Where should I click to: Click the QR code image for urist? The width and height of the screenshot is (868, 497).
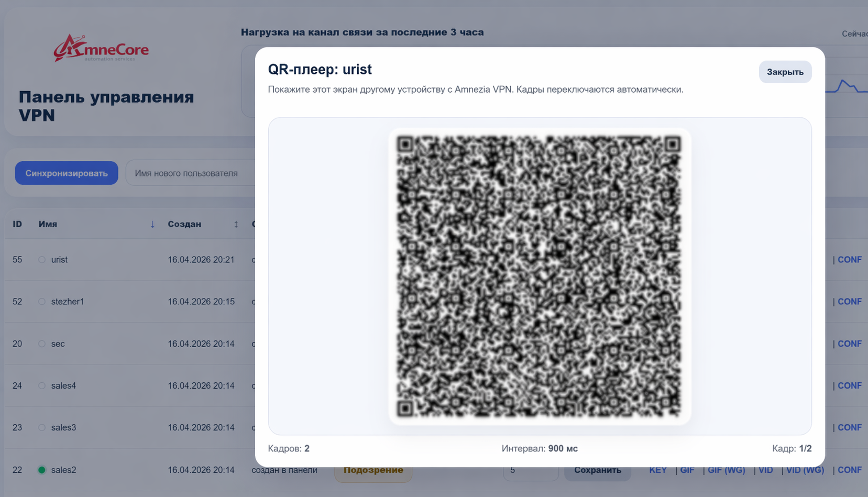(x=540, y=276)
